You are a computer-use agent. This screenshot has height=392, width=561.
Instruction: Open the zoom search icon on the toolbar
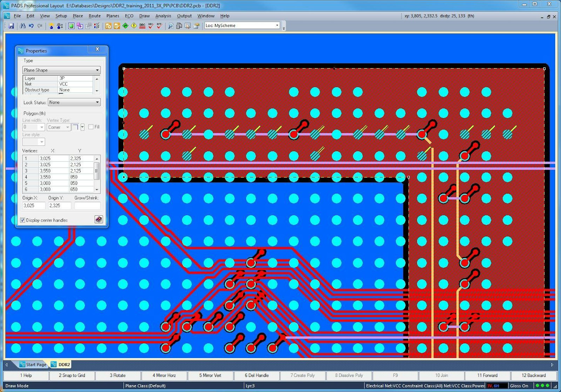click(x=171, y=25)
